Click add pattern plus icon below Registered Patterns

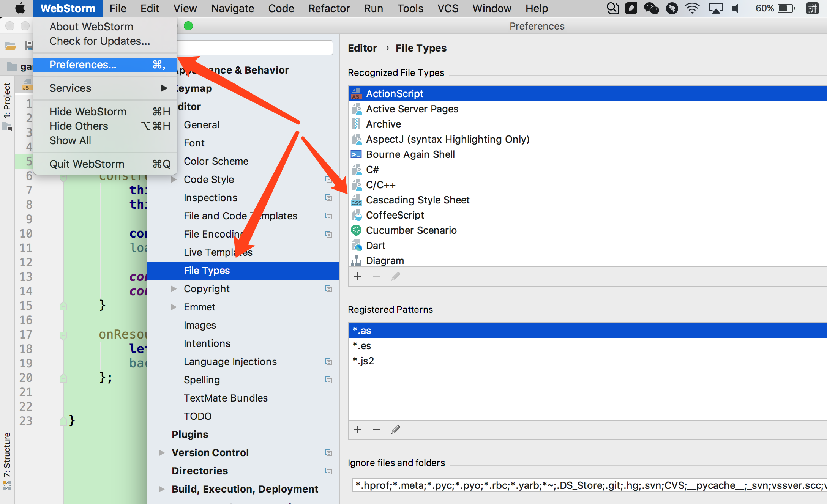[357, 430]
